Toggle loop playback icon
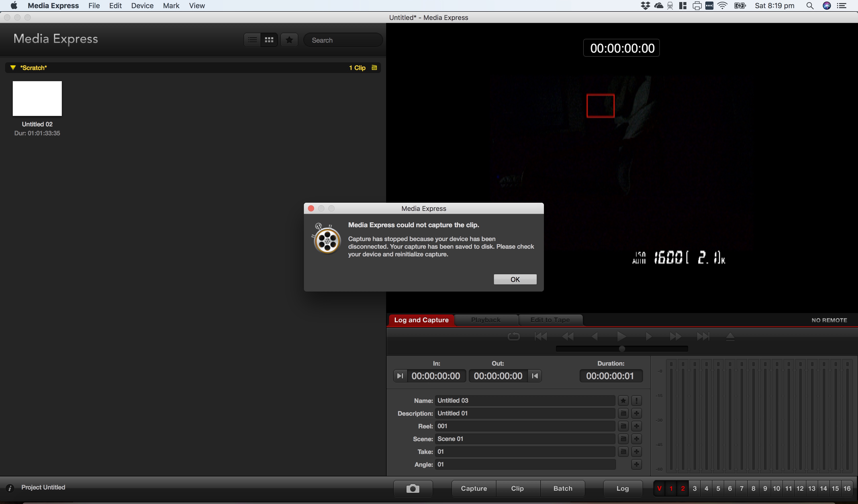The image size is (858, 504). [514, 337]
